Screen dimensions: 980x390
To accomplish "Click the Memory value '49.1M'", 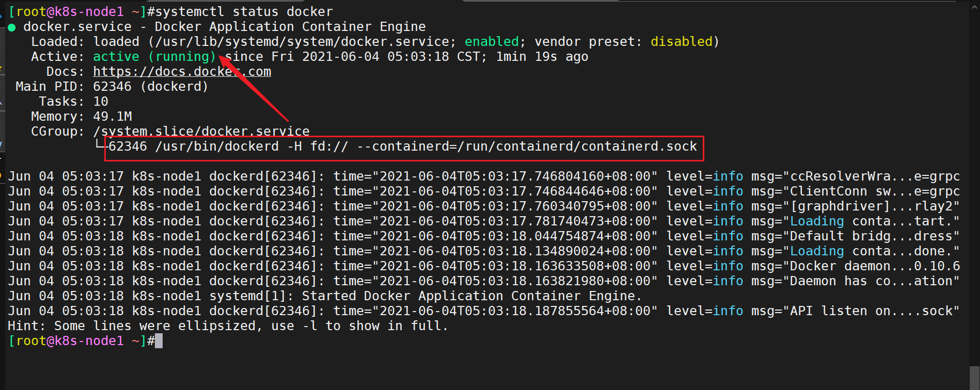I will pos(113,116).
